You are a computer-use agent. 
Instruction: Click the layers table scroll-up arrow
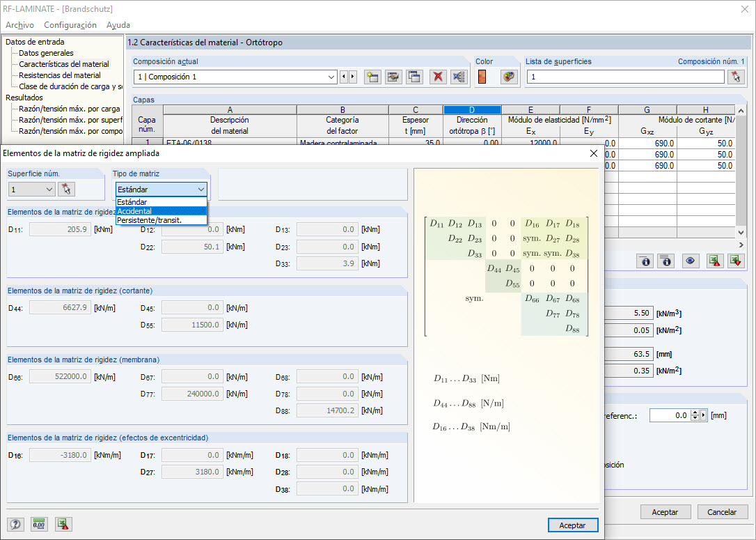(x=741, y=111)
